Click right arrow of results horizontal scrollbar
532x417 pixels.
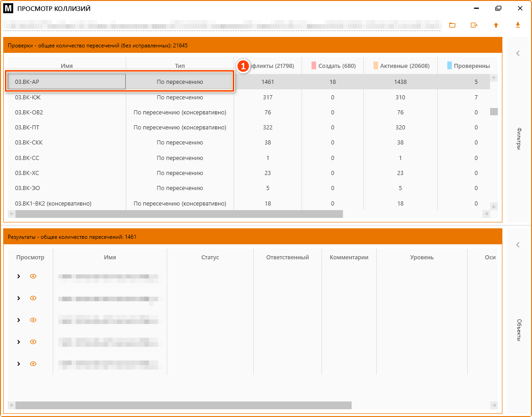[494, 405]
